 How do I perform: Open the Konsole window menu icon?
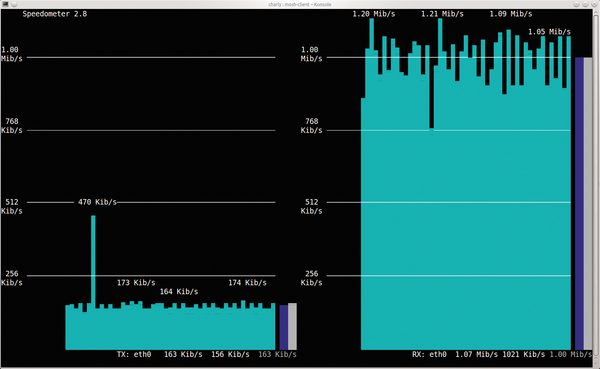click(x=5, y=4)
